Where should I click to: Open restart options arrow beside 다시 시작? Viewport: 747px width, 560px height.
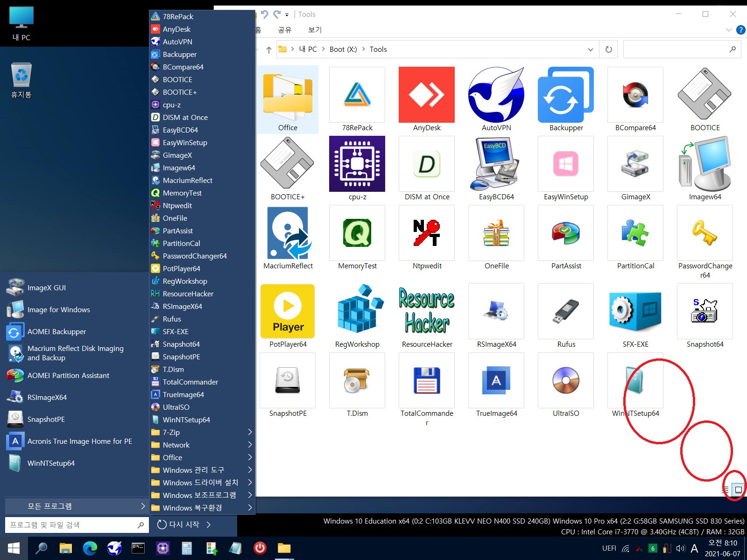pyautogui.click(x=209, y=525)
